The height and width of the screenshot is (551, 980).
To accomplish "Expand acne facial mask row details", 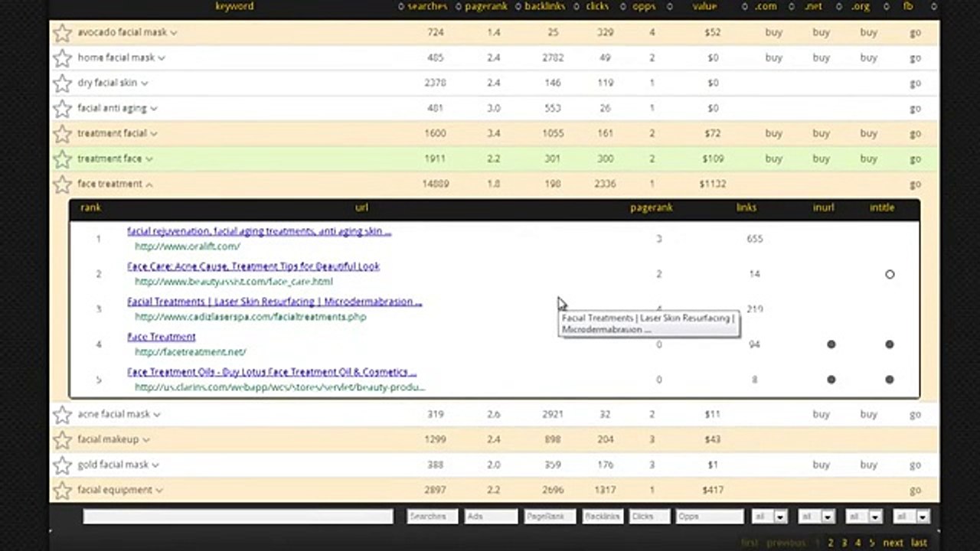I will (157, 415).
